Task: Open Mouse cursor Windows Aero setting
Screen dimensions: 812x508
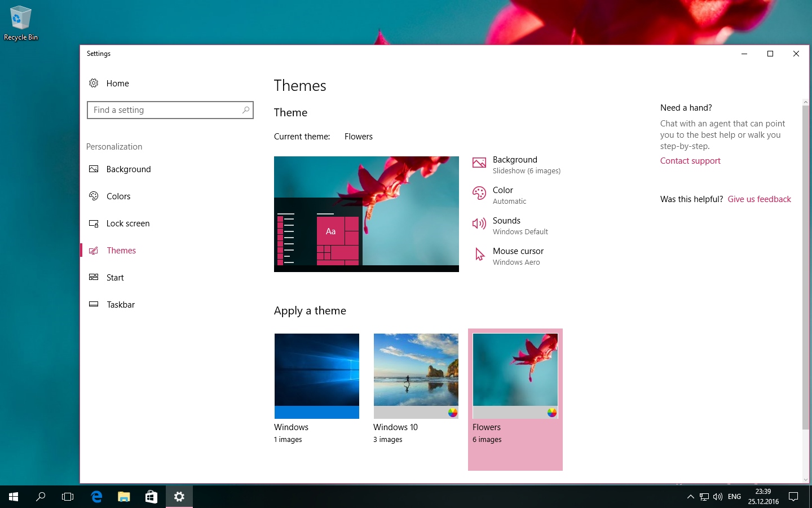Action: coord(508,256)
